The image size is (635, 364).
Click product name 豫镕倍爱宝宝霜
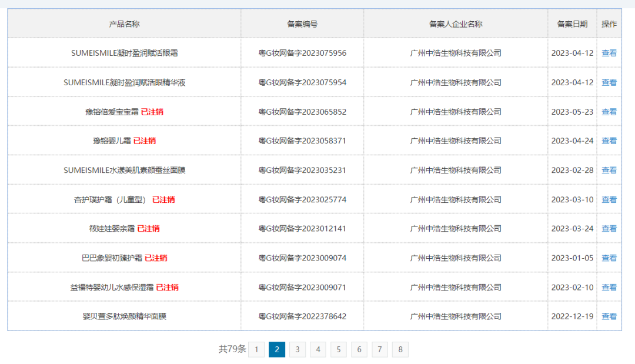(112, 112)
